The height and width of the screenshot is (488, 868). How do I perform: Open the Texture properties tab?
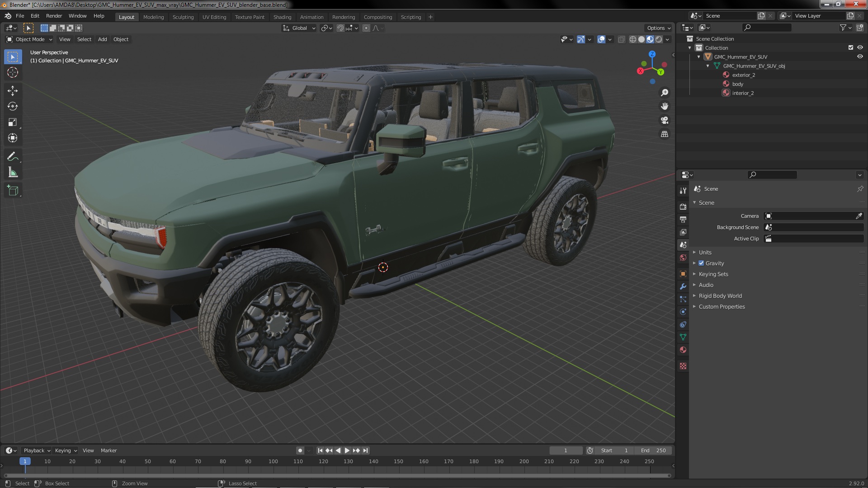(683, 366)
